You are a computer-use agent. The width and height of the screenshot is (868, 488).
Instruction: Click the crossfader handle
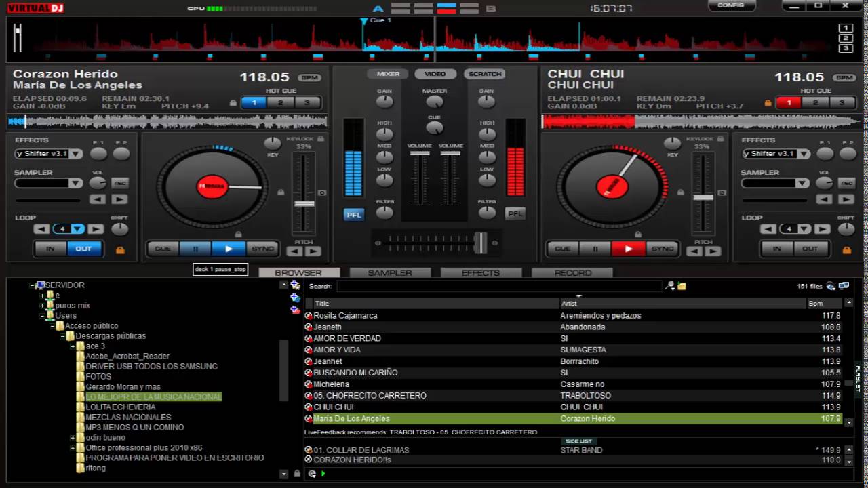coord(481,242)
